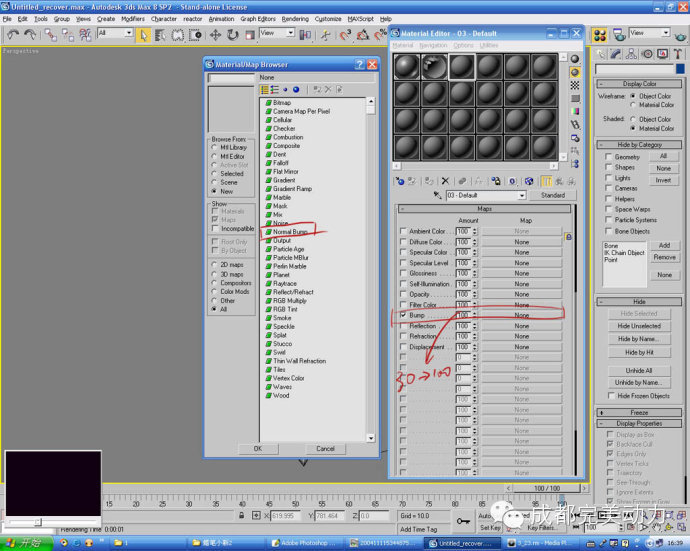
Task: Open Material Editor icon on main toolbar
Action: coord(599,35)
